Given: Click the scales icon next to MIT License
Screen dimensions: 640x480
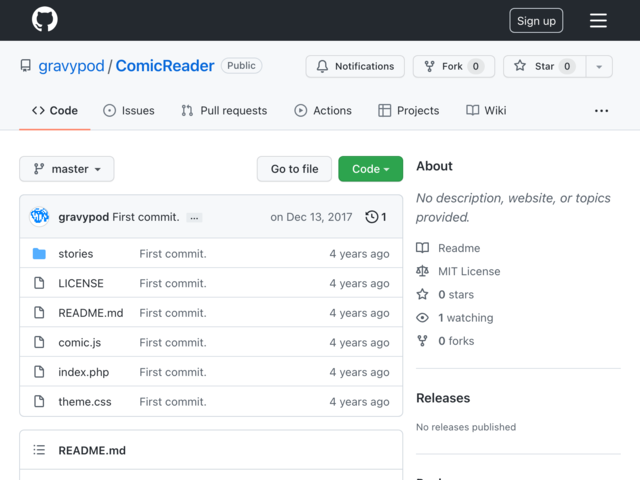Looking at the screenshot, I should tap(422, 271).
